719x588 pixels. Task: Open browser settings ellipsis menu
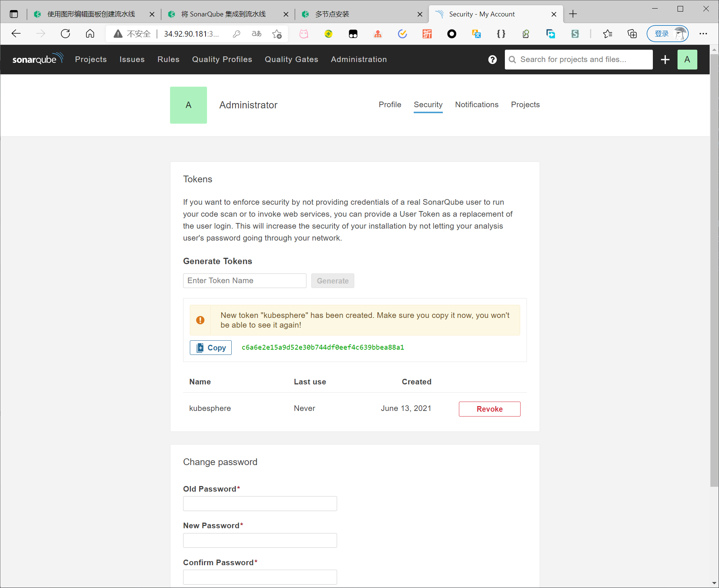pyautogui.click(x=703, y=34)
